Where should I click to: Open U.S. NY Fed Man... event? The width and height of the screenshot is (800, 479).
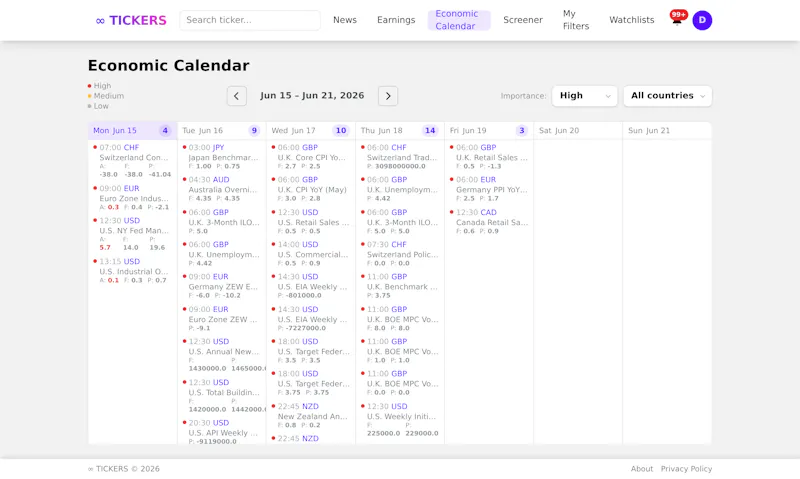[133, 235]
